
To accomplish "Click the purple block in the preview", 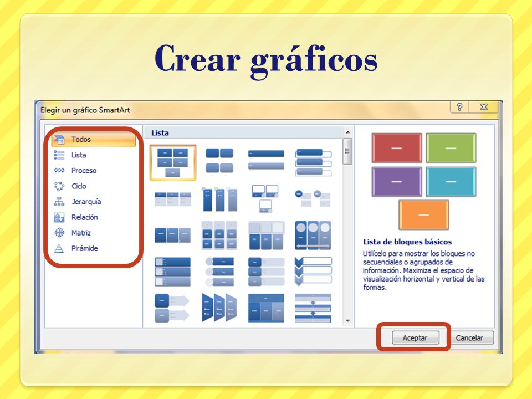I will (x=397, y=182).
